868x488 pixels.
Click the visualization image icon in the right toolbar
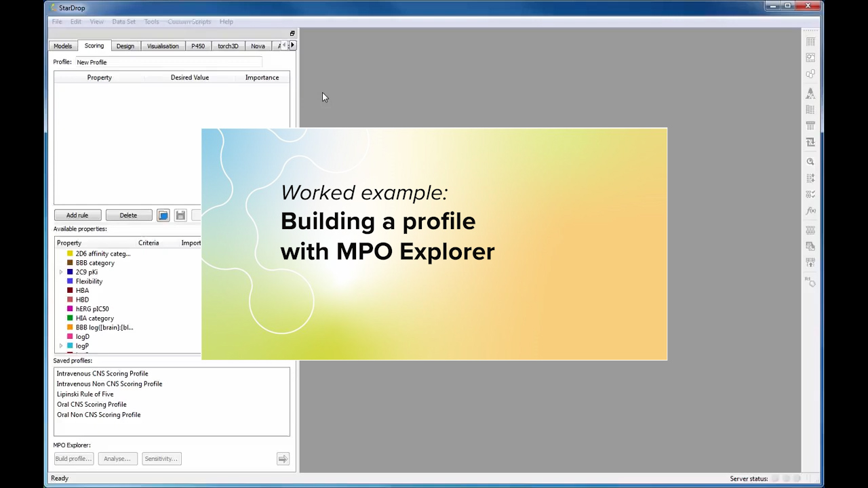point(810,58)
